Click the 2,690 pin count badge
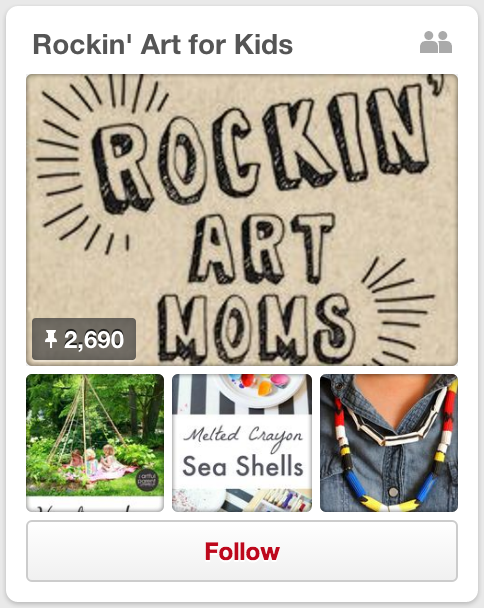 pos(84,339)
